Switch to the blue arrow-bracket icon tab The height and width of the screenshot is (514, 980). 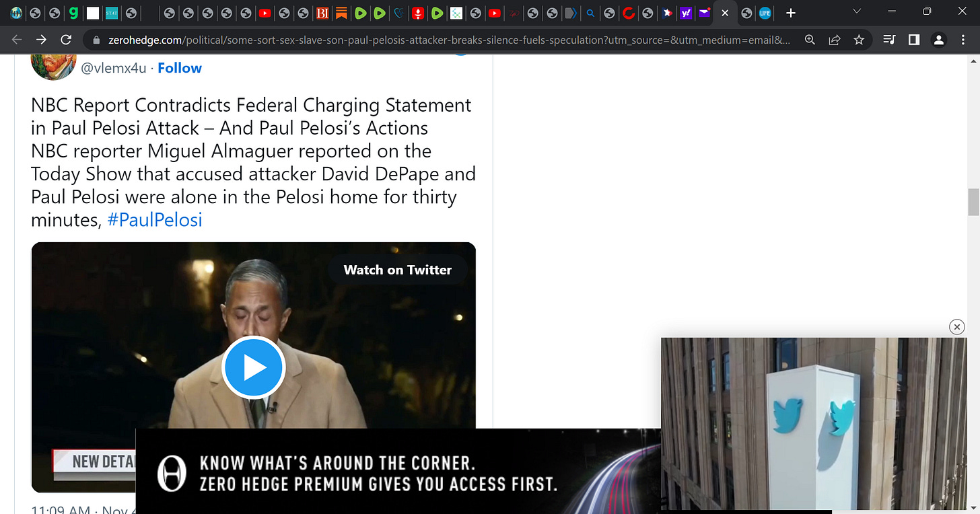pos(571,13)
